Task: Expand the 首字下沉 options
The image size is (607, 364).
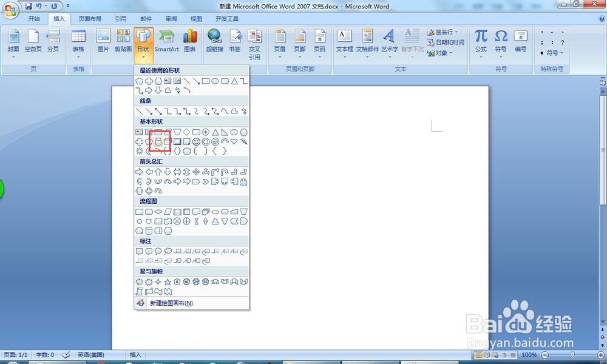Action: tap(412, 41)
